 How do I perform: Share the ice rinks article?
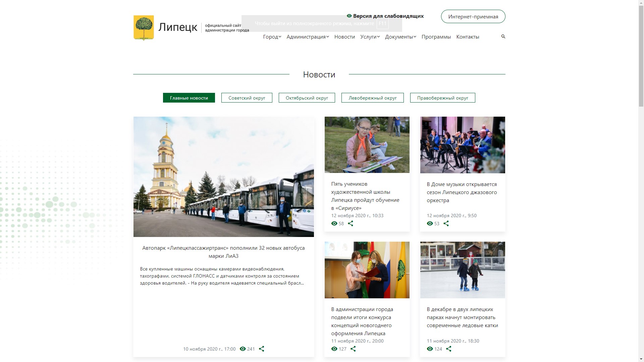(449, 349)
